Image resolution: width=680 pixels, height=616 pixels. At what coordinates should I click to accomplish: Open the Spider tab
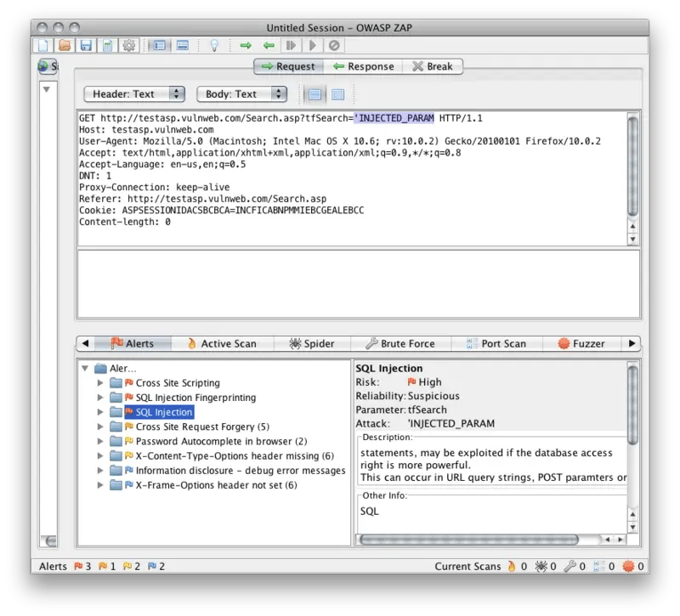point(311,343)
